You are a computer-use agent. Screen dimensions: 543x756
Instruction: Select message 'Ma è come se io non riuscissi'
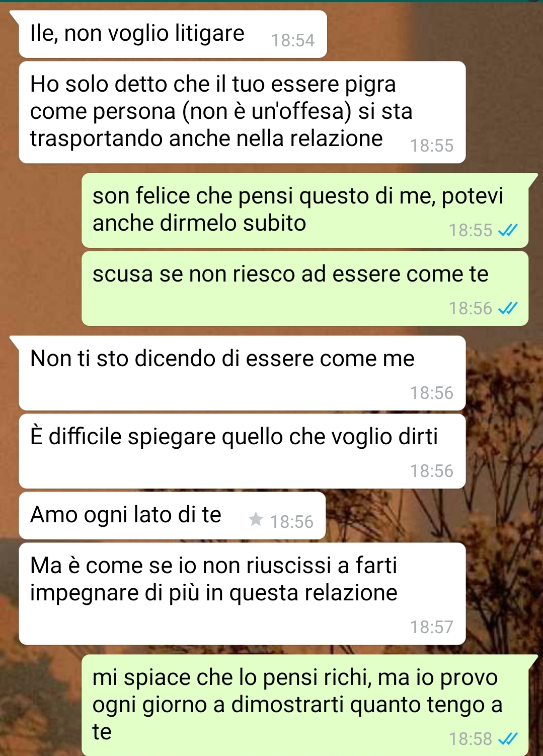(242, 594)
